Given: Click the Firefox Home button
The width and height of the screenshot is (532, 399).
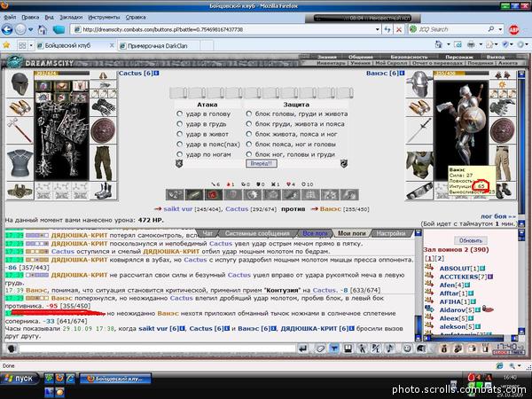Looking at the screenshot, I should (x=42, y=29).
